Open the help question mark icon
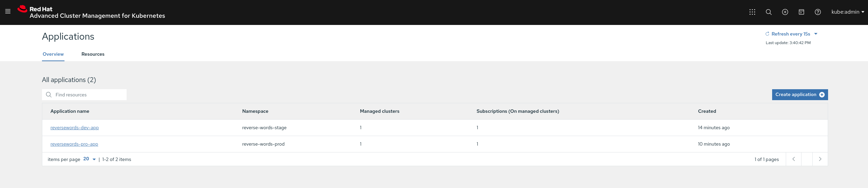Viewport: 868px width, 188px height. (x=818, y=12)
